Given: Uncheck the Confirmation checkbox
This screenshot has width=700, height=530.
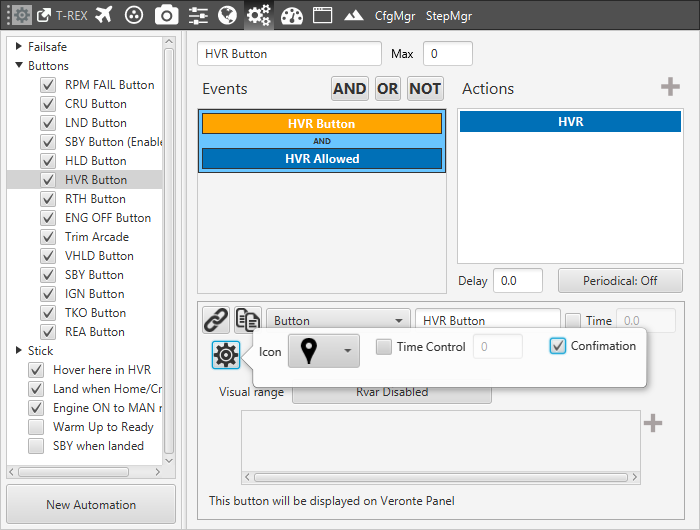Looking at the screenshot, I should pyautogui.click(x=558, y=346).
